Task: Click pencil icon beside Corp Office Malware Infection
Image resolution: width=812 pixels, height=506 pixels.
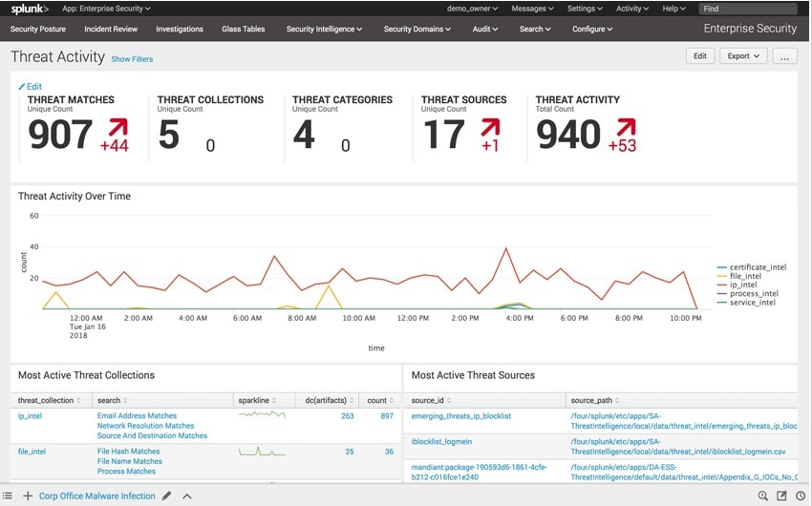Action: (166, 495)
